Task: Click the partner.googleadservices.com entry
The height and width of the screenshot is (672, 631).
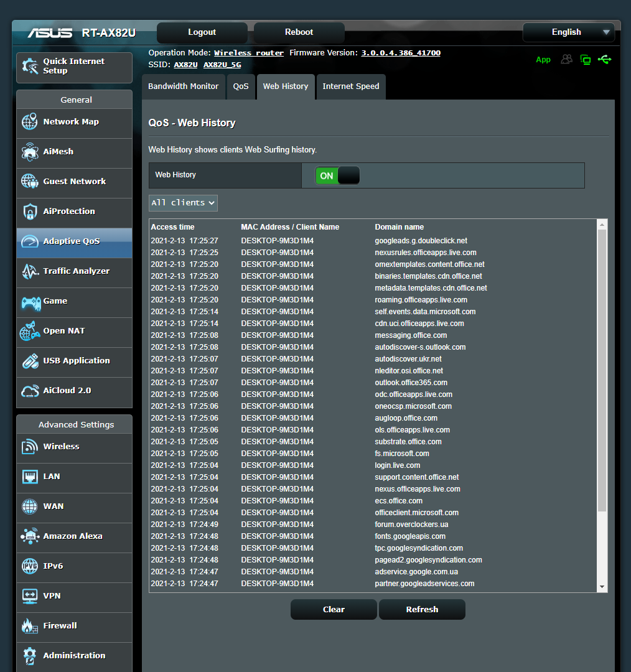Action: [x=424, y=584]
